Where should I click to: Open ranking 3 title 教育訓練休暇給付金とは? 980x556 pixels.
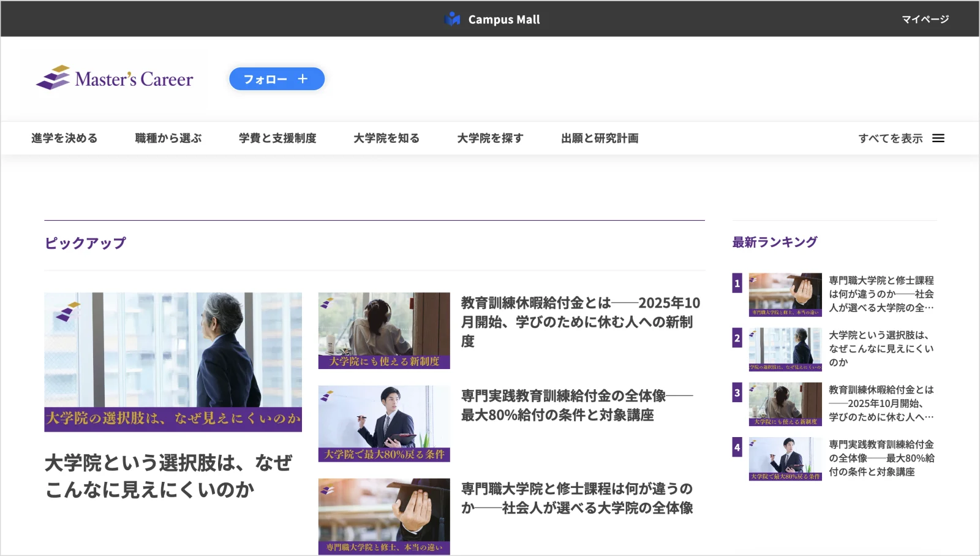point(881,403)
